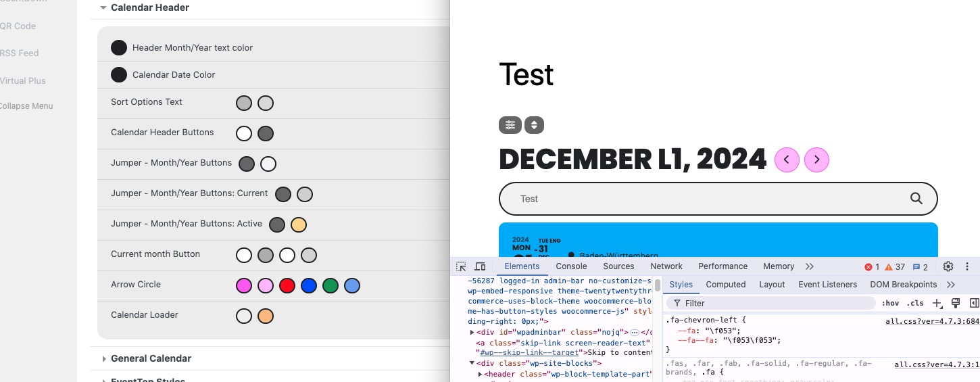Click the calendar filter sliders icon
The height and width of the screenshot is (382, 980).
coord(510,125)
